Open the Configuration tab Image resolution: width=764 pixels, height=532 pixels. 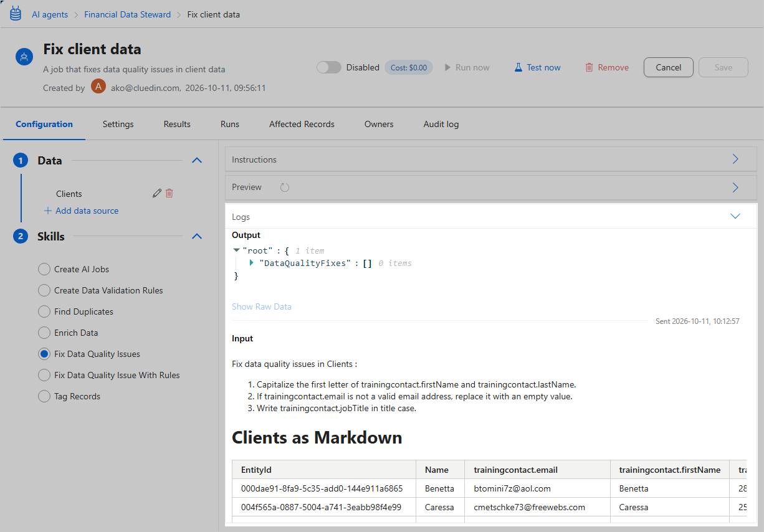(x=44, y=124)
